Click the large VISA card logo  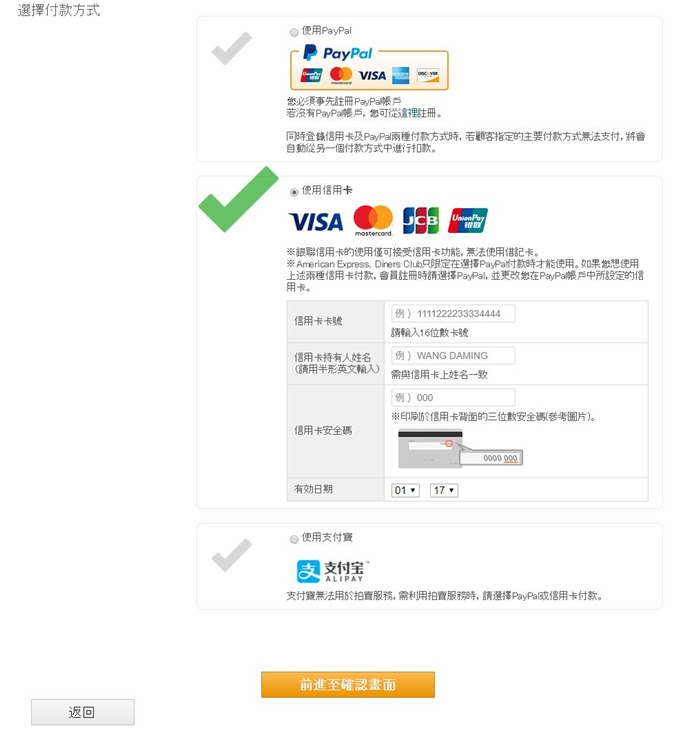pos(316,222)
